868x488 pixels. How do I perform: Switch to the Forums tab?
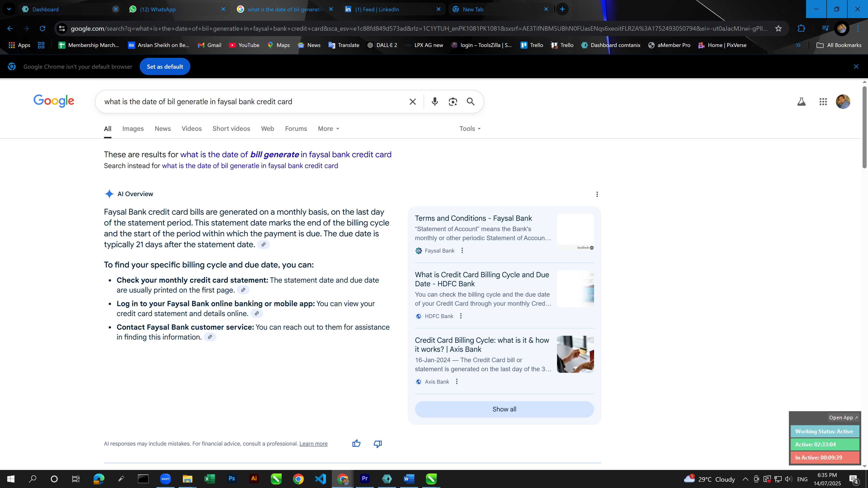click(x=296, y=129)
